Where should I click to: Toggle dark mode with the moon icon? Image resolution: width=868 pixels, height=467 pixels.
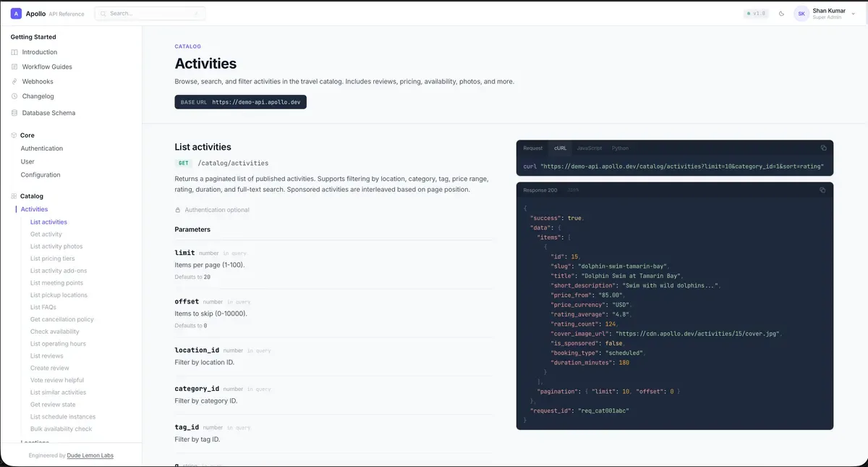click(781, 13)
